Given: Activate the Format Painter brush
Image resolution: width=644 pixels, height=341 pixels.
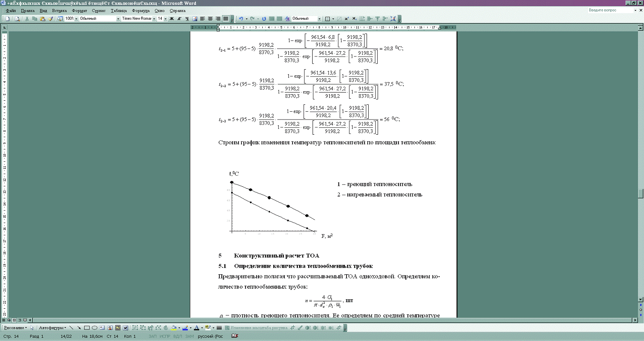Looking at the screenshot, I should 51,19.
